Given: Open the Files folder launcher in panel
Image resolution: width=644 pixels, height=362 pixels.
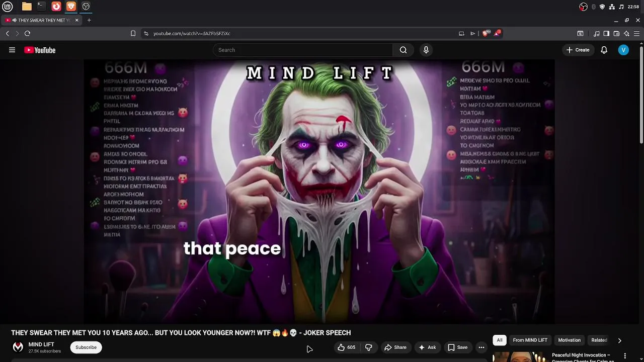Looking at the screenshot, I should tap(27, 7).
